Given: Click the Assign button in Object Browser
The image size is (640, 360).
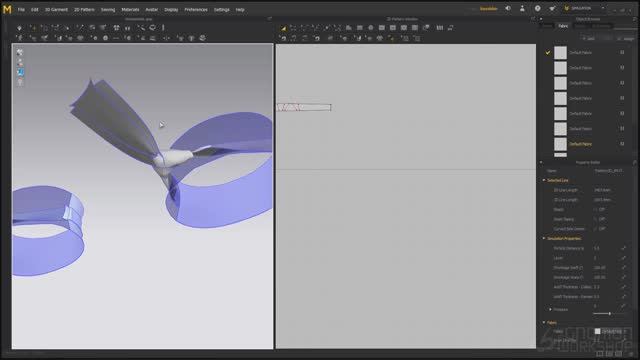Looking at the screenshot, I should (x=627, y=38).
